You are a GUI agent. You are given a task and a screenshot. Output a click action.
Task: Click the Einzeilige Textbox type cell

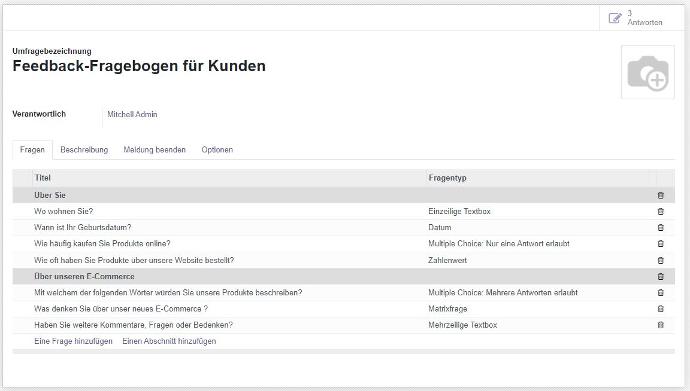point(459,212)
